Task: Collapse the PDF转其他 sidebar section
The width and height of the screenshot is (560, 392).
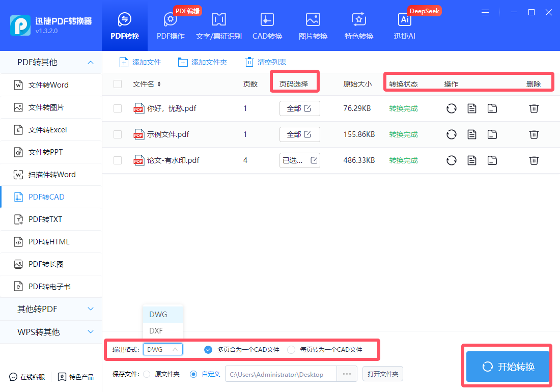Action: tap(51, 63)
